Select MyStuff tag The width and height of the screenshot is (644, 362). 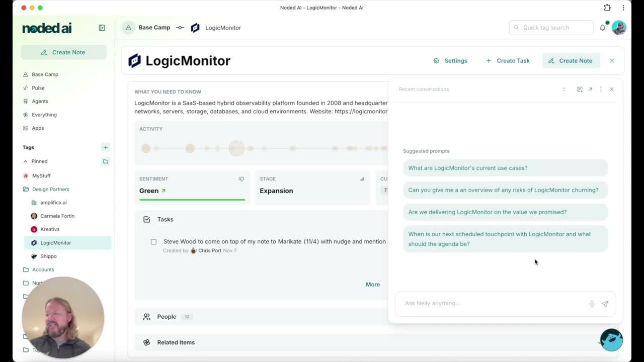pyautogui.click(x=41, y=176)
